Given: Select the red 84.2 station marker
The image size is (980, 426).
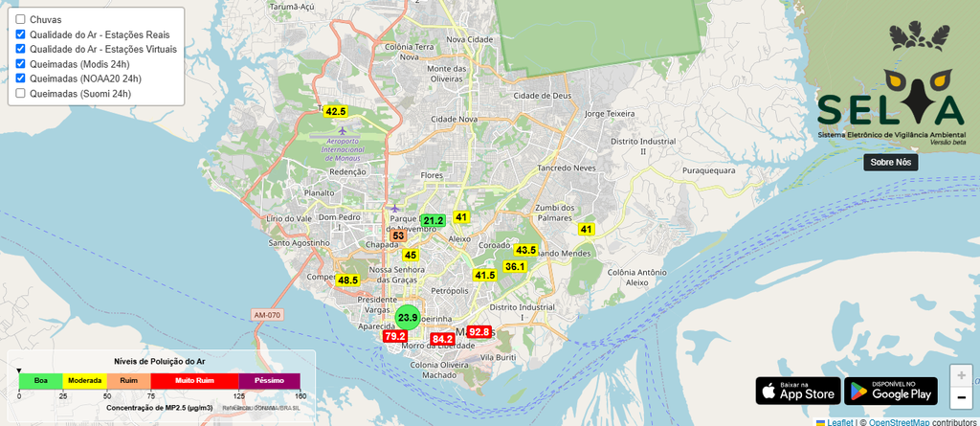Looking at the screenshot, I should pyautogui.click(x=442, y=339).
